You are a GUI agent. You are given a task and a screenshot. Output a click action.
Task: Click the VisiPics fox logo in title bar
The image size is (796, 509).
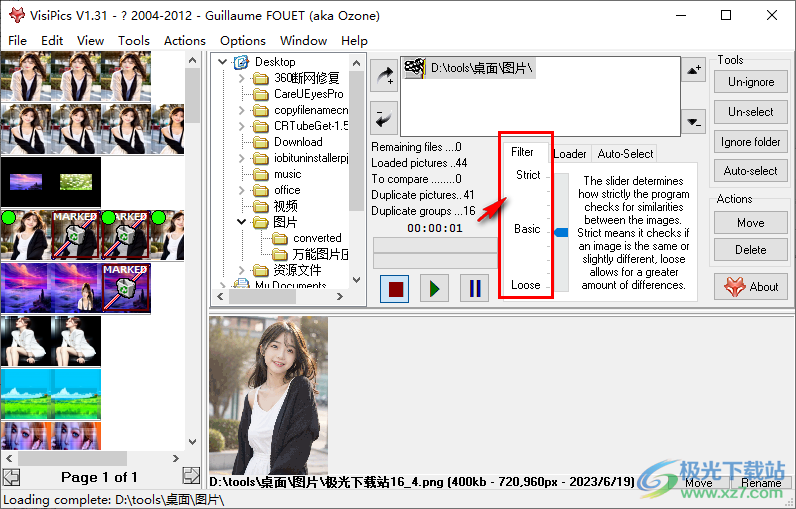(x=17, y=15)
